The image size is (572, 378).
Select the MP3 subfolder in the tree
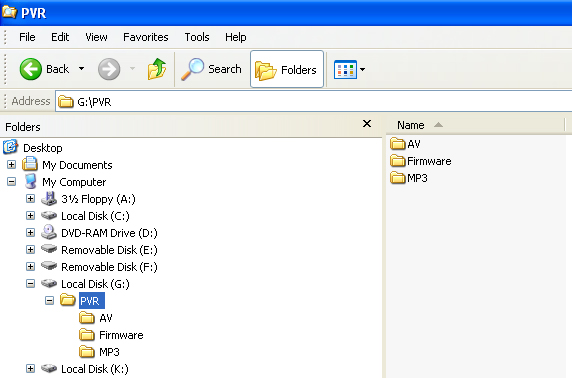point(109,352)
